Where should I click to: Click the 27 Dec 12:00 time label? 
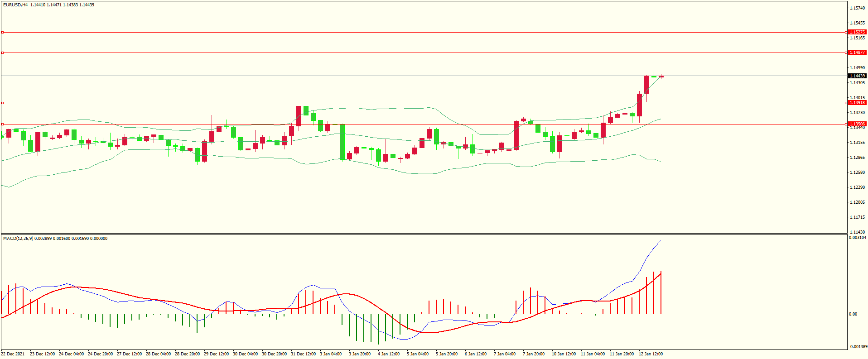tap(129, 354)
